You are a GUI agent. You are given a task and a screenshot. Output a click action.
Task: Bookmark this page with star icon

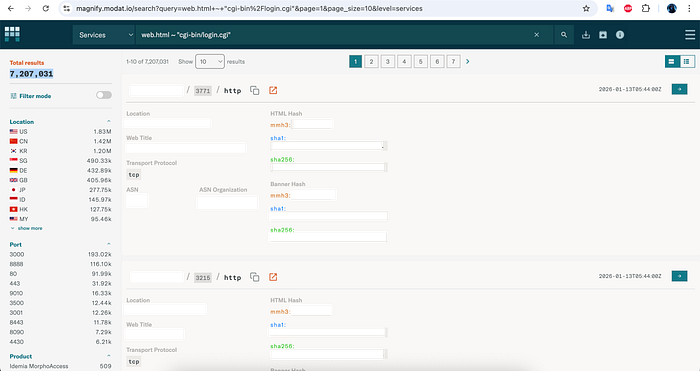point(586,8)
